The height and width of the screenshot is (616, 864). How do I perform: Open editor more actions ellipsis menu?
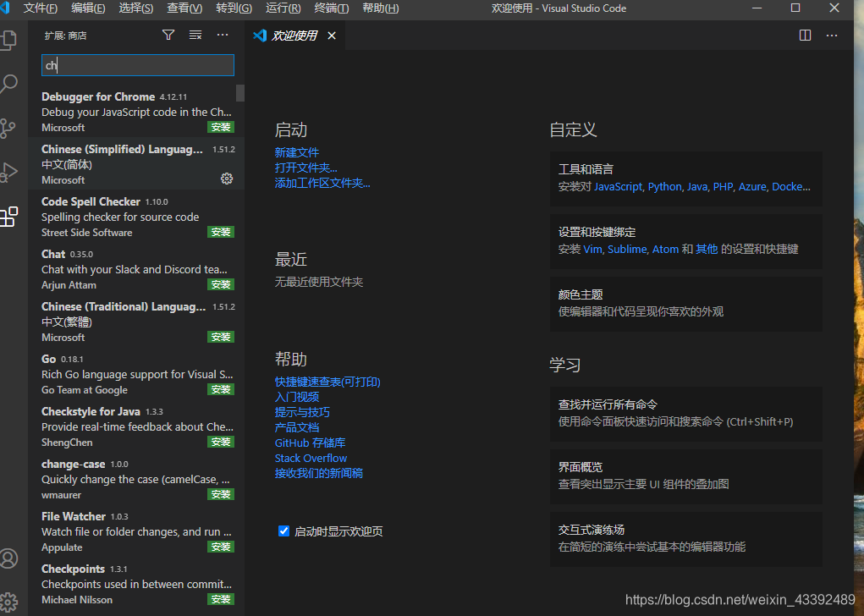tap(832, 36)
